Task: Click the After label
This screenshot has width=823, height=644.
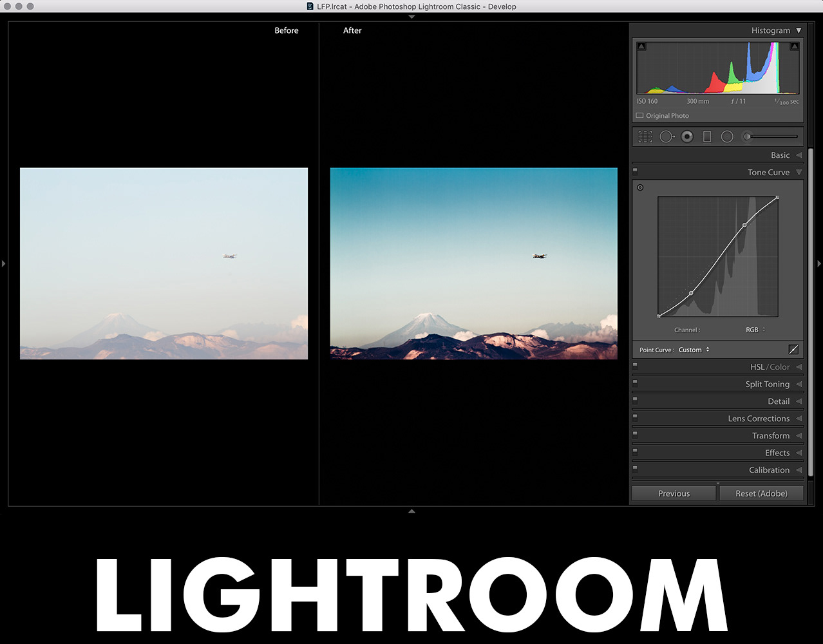Action: tap(352, 30)
